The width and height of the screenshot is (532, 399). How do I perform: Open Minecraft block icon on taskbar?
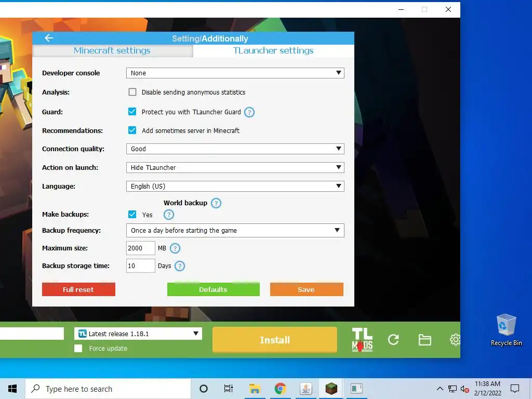point(331,389)
